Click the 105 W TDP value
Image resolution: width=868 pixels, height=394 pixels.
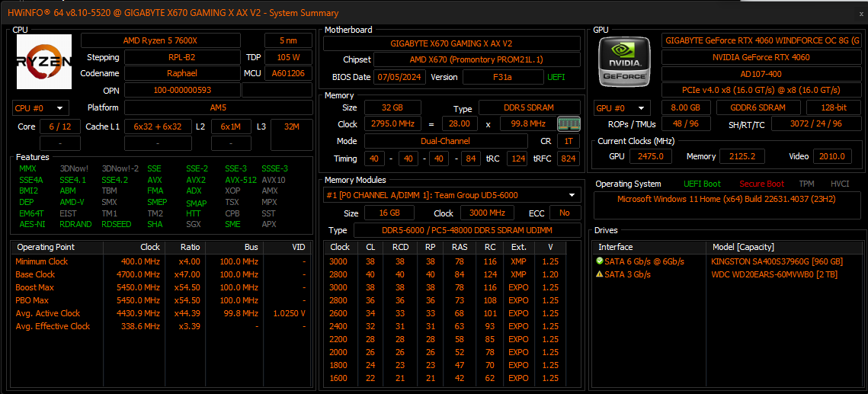pyautogui.click(x=288, y=57)
